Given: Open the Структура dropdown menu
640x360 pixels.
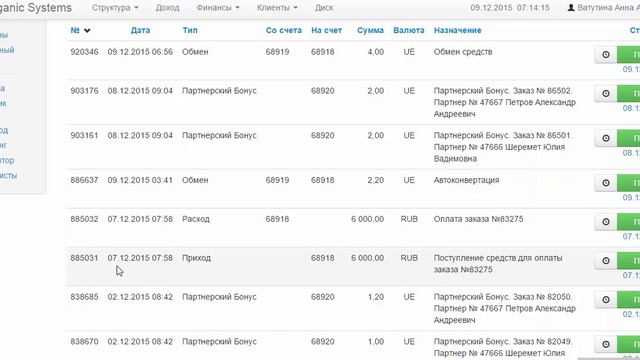Looking at the screenshot, I should pos(115,7).
